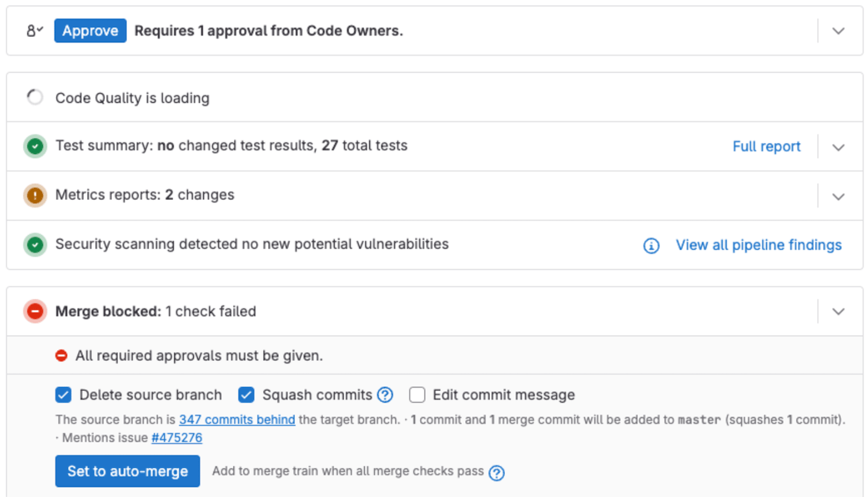Expand the approval requirements section
Image resolution: width=868 pixels, height=497 pixels.
tap(838, 30)
